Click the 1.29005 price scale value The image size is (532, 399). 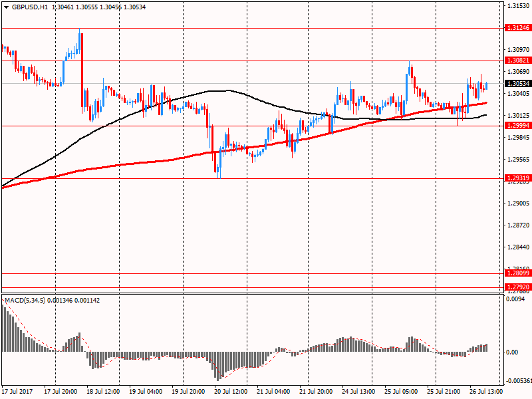[x=519, y=203]
